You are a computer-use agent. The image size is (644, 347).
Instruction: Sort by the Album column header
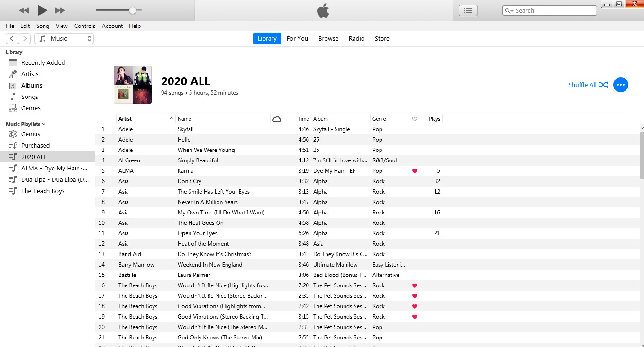340,119
